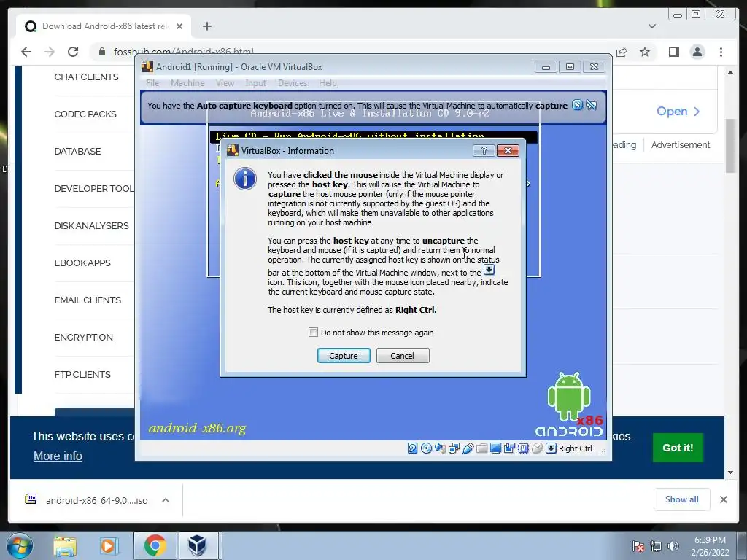Open the File menu in VirtualBox

pos(152,83)
